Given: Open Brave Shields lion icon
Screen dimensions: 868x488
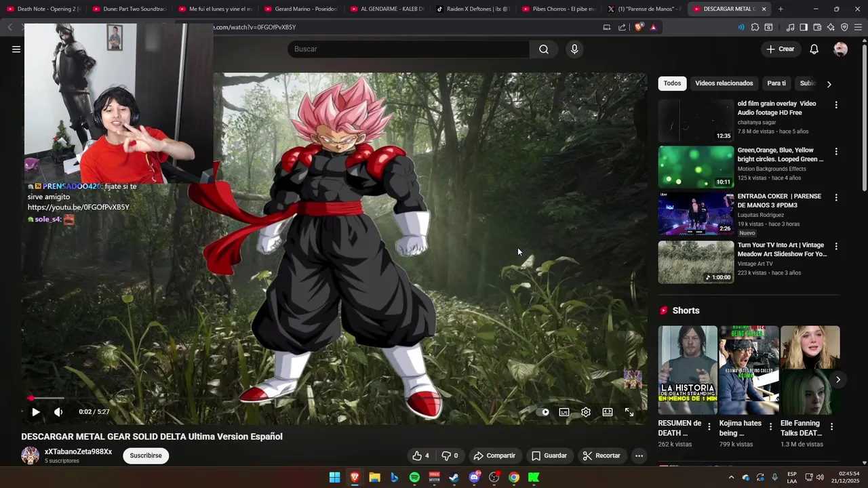Looking at the screenshot, I should (x=638, y=27).
